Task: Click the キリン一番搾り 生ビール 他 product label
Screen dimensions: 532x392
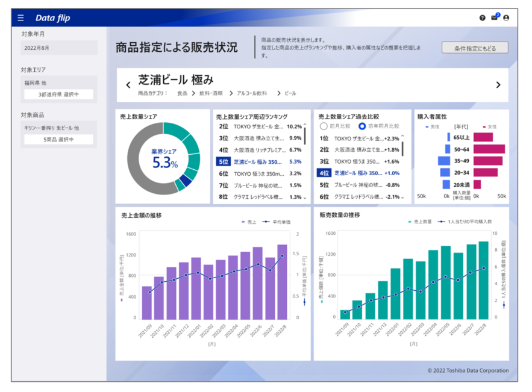Action: 52,128
